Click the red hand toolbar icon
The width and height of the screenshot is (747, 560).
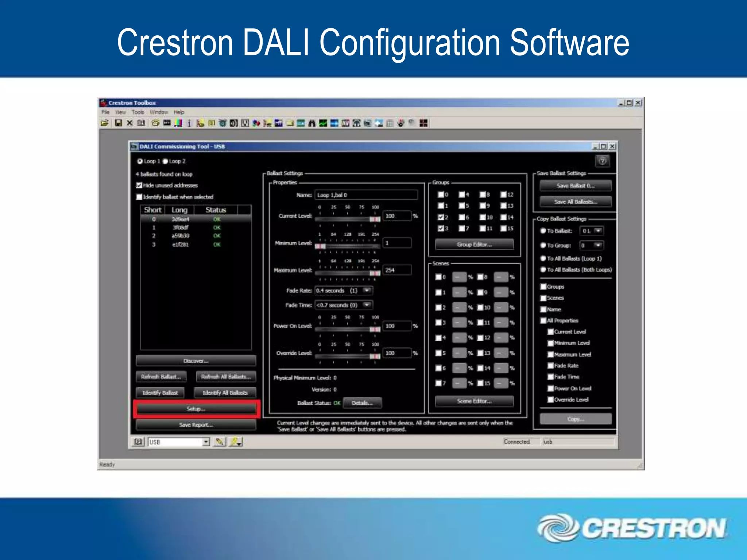pos(400,123)
